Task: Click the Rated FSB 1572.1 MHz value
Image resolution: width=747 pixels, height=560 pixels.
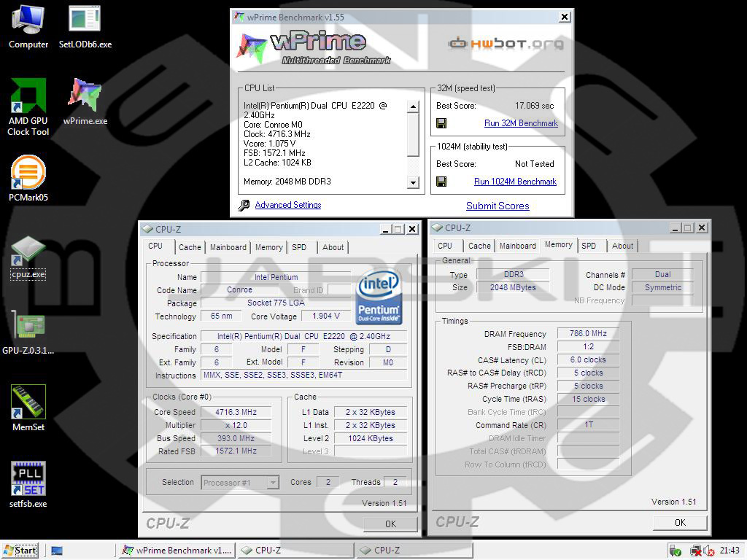Action: tap(236, 451)
